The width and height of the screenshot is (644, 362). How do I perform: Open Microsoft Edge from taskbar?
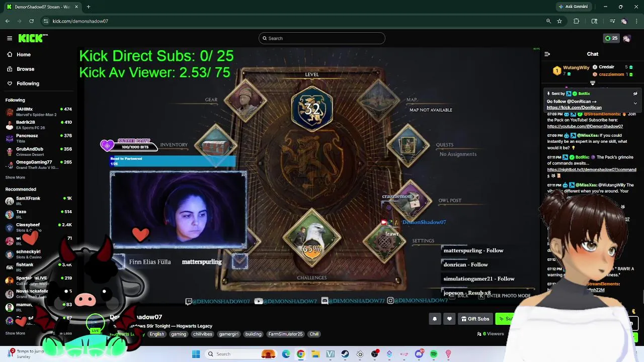(x=286, y=354)
